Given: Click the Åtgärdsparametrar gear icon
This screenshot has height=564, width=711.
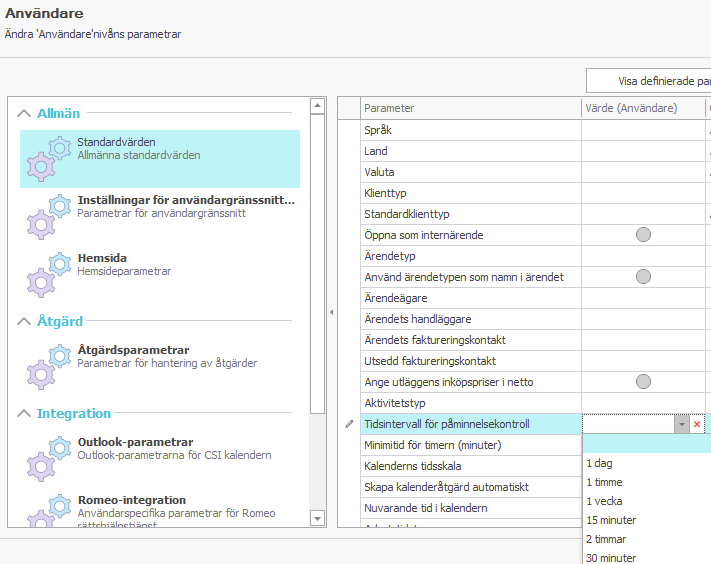Looking at the screenshot, I should tap(47, 365).
